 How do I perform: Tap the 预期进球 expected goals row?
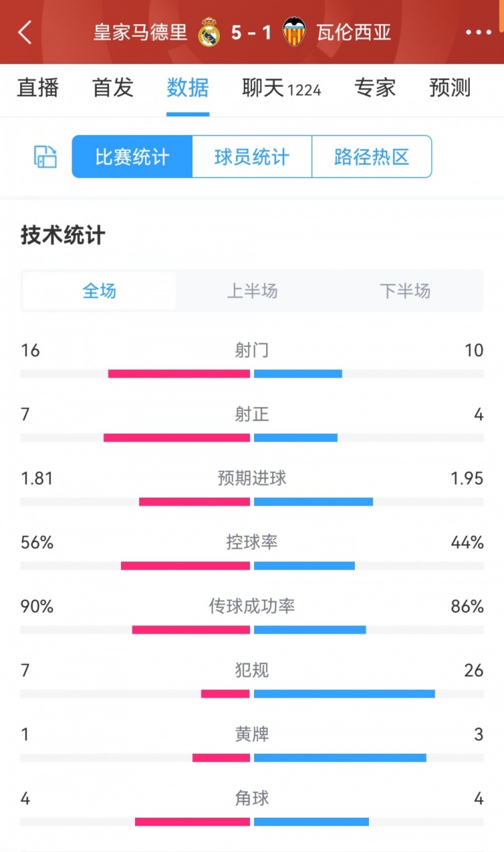click(252, 478)
